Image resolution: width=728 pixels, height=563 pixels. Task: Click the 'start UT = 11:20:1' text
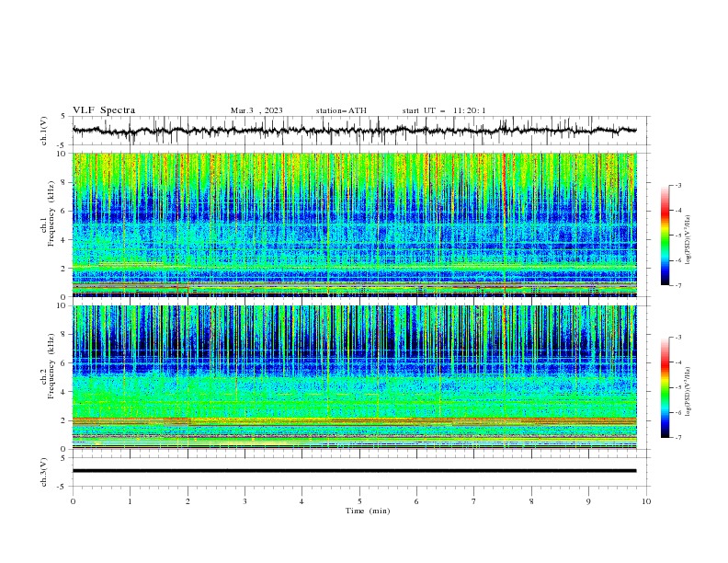[x=444, y=110]
